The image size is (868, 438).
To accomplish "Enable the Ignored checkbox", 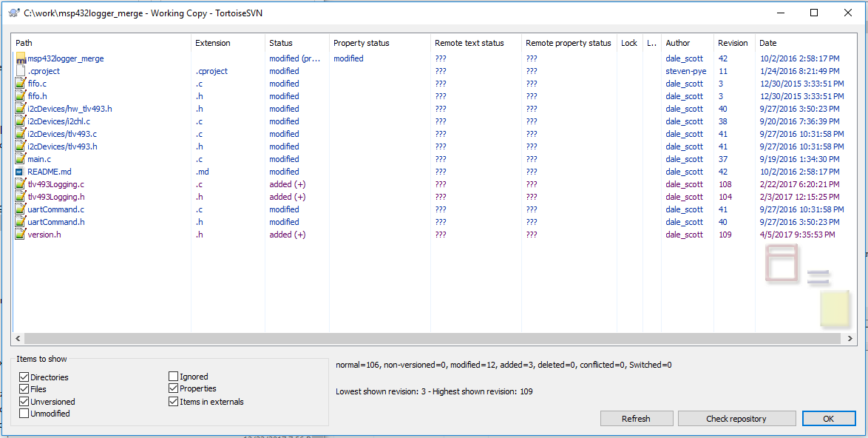I will tap(173, 377).
